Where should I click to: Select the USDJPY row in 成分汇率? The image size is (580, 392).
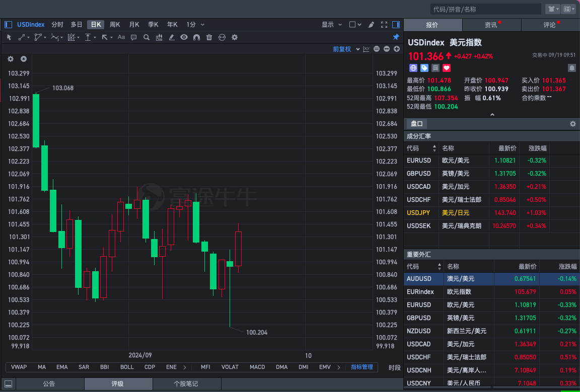(491, 213)
